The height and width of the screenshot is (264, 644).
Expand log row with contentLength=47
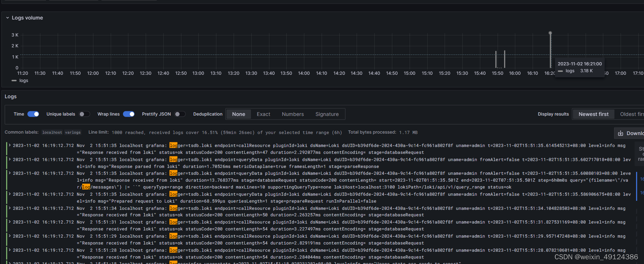pos(10,146)
